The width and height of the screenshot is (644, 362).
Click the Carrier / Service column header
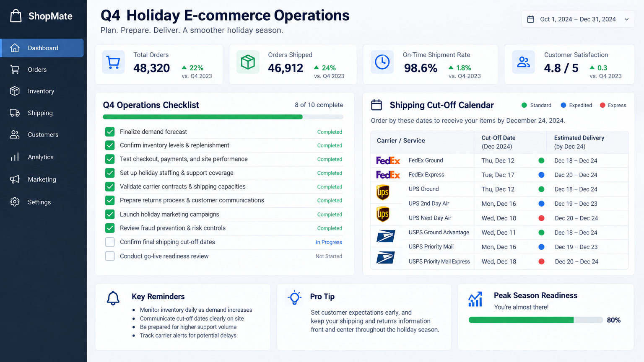click(401, 141)
